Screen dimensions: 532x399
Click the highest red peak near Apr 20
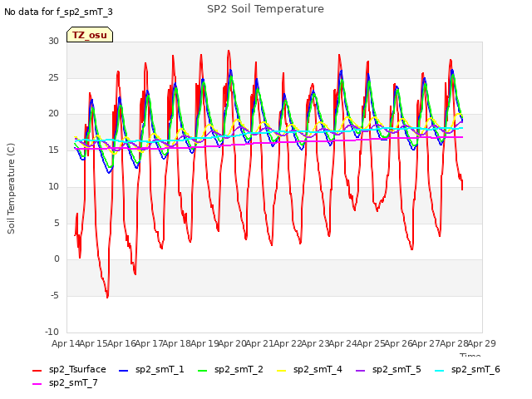pyautogui.click(x=229, y=52)
